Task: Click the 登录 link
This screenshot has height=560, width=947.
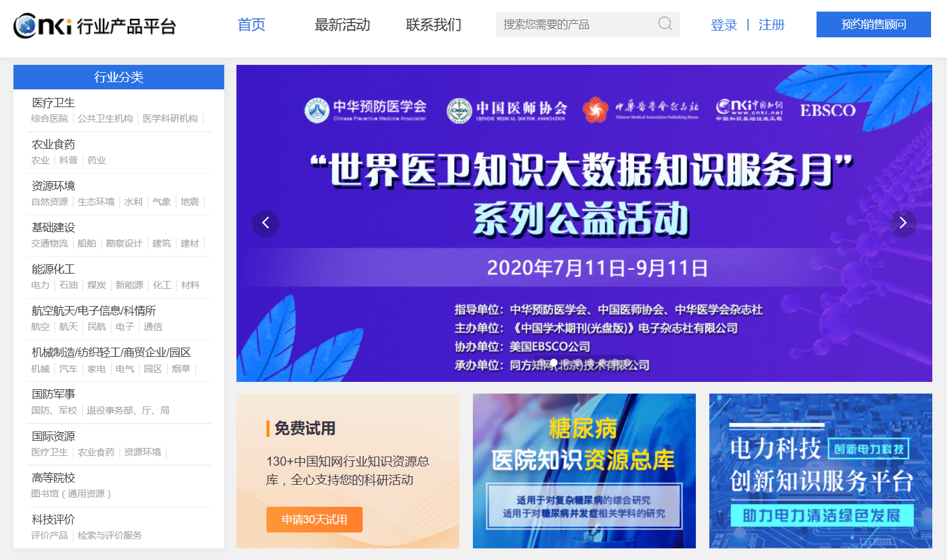Action: point(723,25)
